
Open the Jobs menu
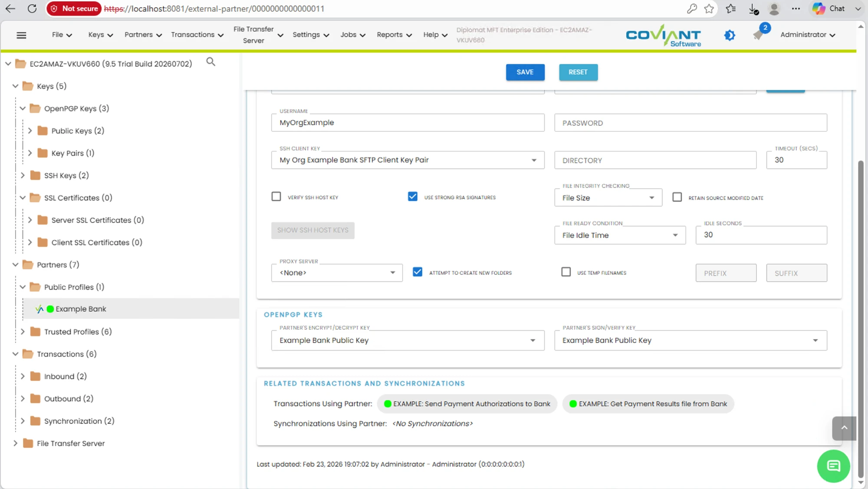point(353,35)
